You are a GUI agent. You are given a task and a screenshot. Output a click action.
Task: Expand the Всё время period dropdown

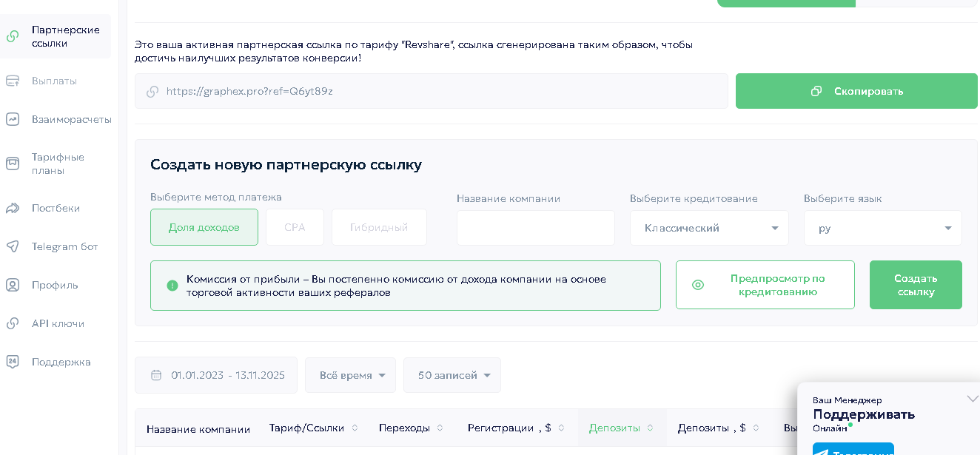pos(350,375)
